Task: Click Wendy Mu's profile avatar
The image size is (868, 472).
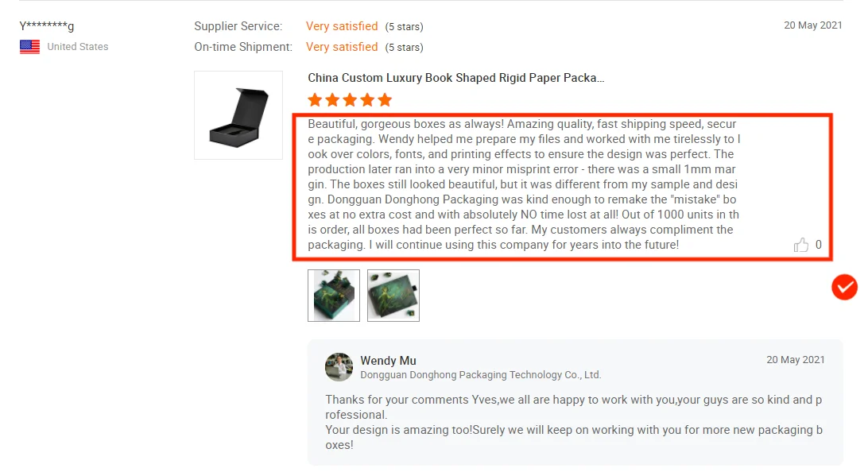Action: click(339, 367)
